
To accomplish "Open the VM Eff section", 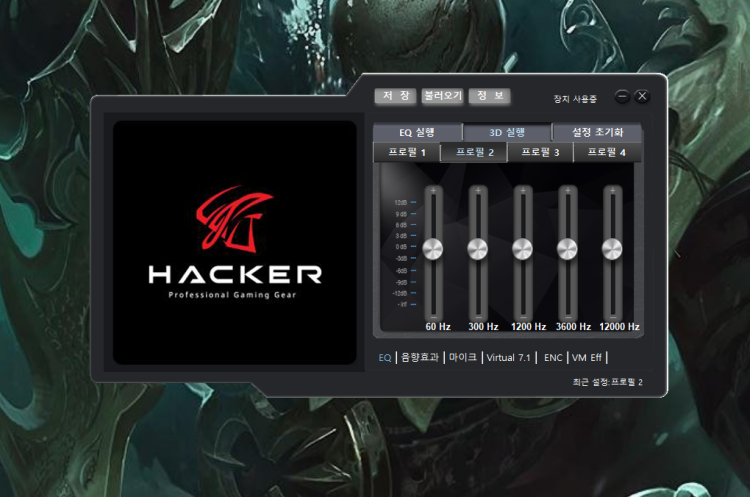I will point(587,357).
